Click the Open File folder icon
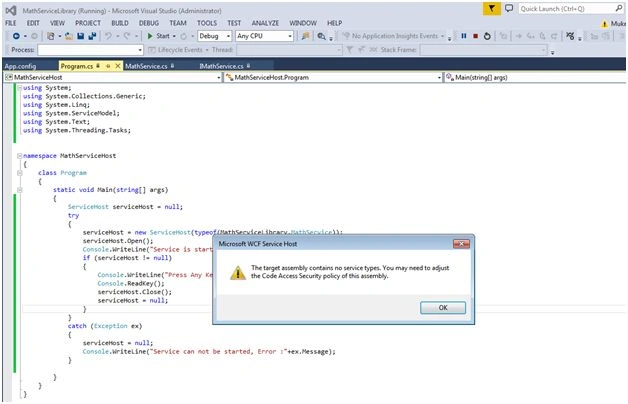 pos(69,36)
